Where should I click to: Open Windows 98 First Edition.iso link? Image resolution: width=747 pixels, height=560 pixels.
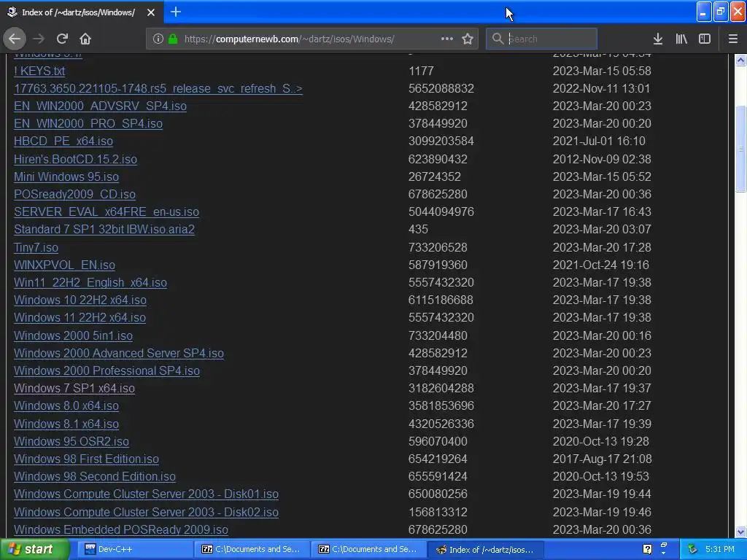[x=86, y=459]
